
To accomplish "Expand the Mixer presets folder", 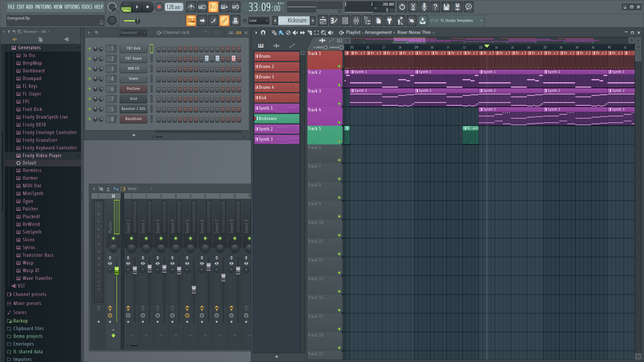I will point(27,303).
